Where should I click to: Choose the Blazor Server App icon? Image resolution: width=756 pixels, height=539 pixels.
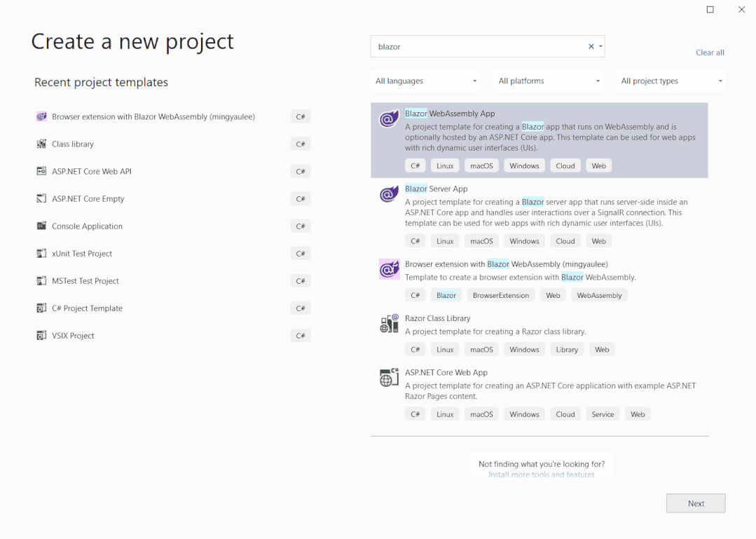tap(389, 194)
